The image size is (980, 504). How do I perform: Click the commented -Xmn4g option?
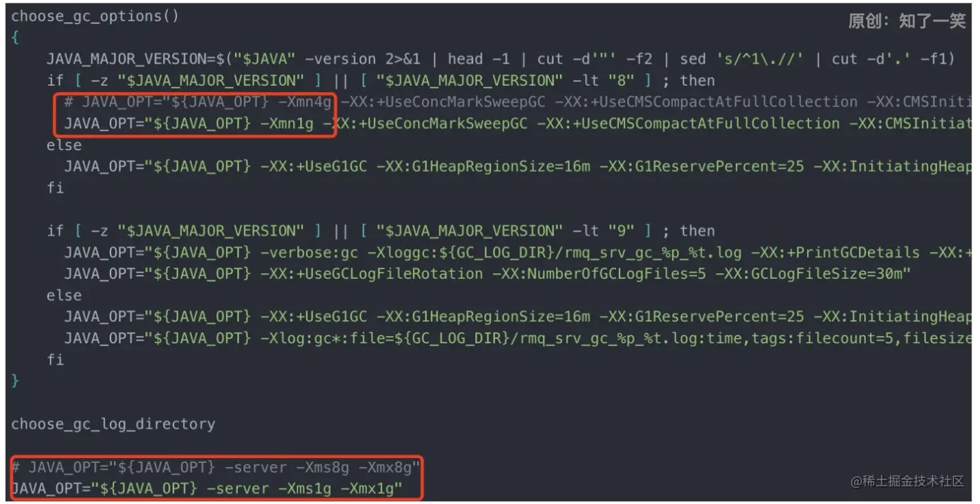coord(304,102)
